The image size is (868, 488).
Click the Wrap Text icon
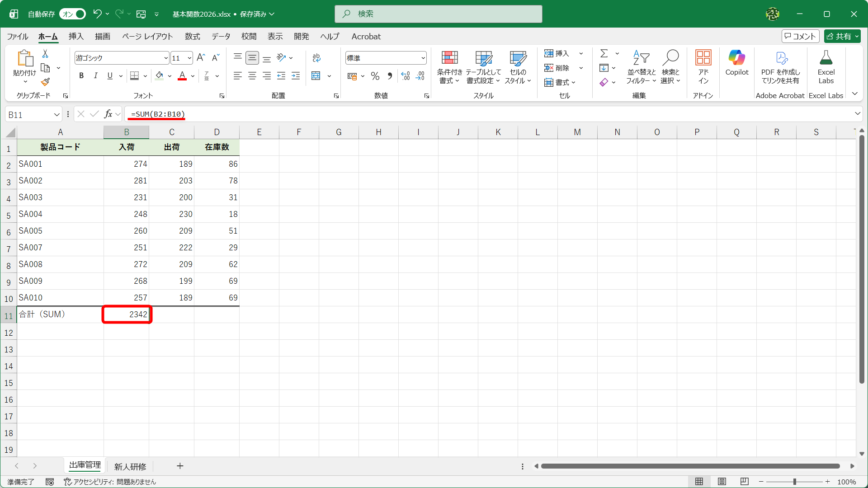click(316, 57)
